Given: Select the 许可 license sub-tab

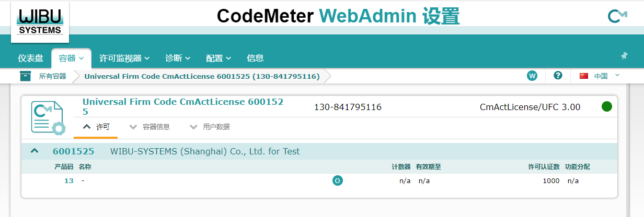Looking at the screenshot, I should (96, 127).
